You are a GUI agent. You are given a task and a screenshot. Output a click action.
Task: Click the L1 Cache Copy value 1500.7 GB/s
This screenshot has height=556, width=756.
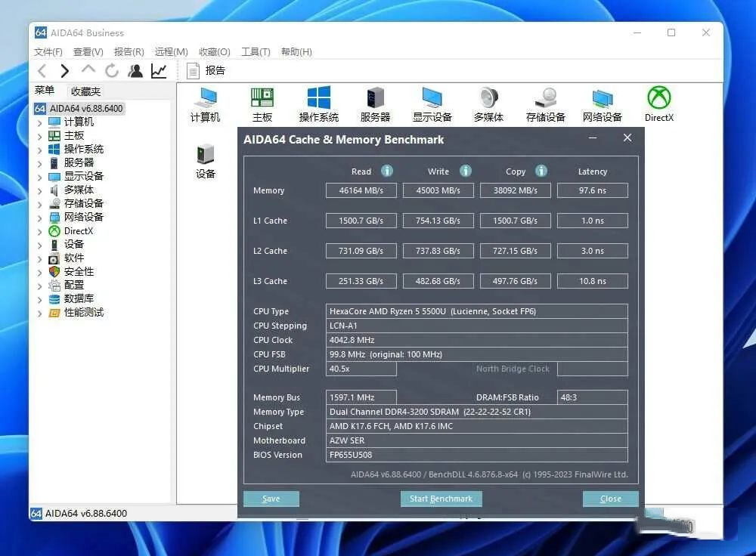[x=516, y=221]
